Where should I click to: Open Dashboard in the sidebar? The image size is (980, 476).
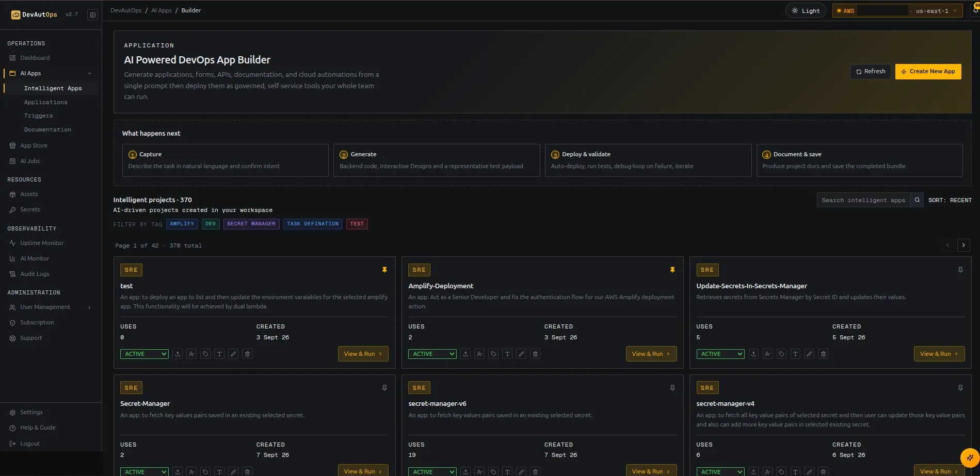(35, 58)
